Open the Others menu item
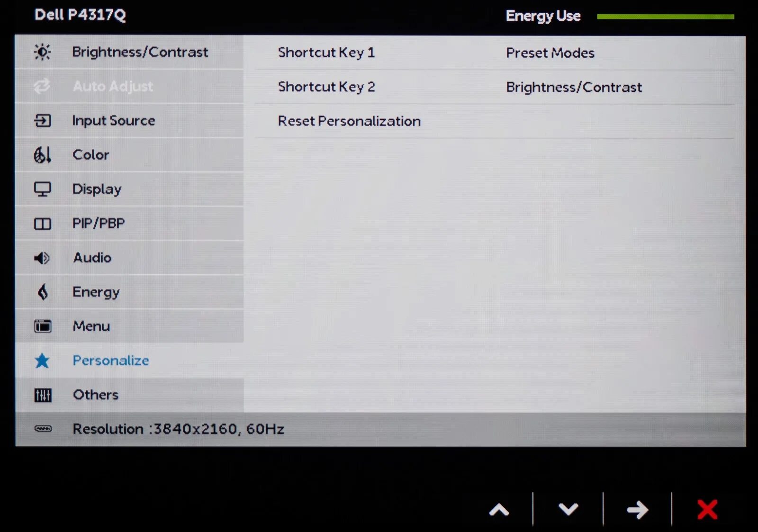Viewport: 758px width, 532px height. (x=129, y=395)
